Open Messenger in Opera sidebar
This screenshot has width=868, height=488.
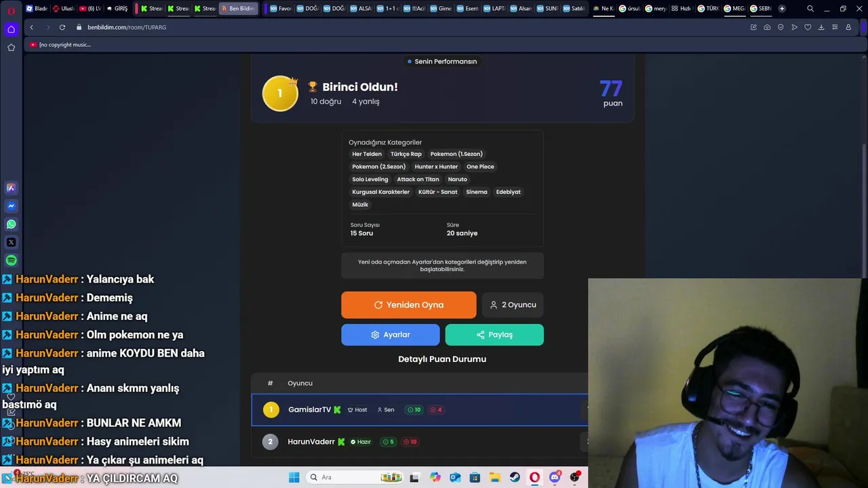click(x=11, y=206)
